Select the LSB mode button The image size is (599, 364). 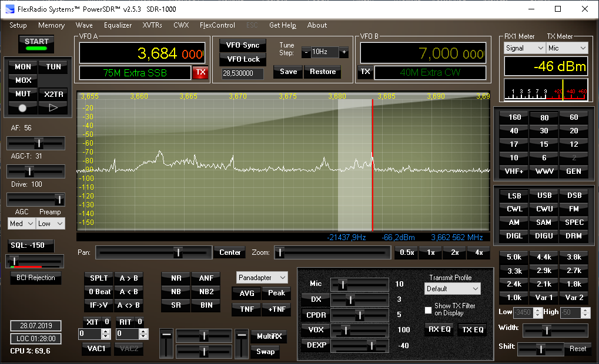click(514, 196)
